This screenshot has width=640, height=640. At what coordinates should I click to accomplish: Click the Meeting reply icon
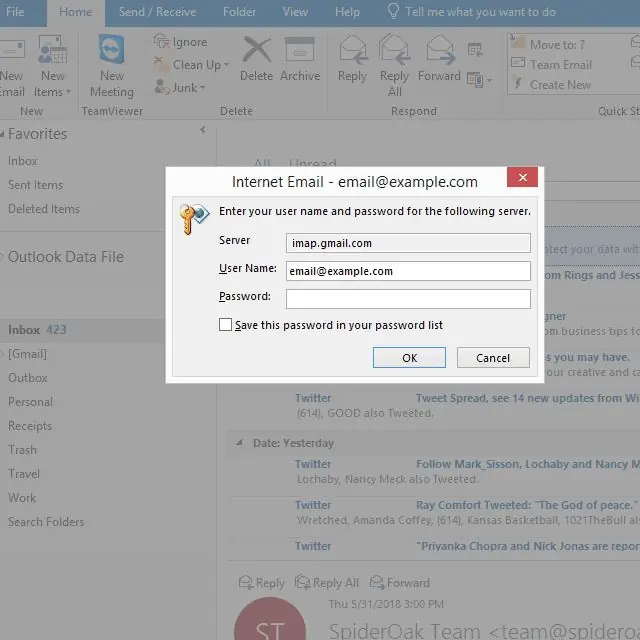pos(475,50)
